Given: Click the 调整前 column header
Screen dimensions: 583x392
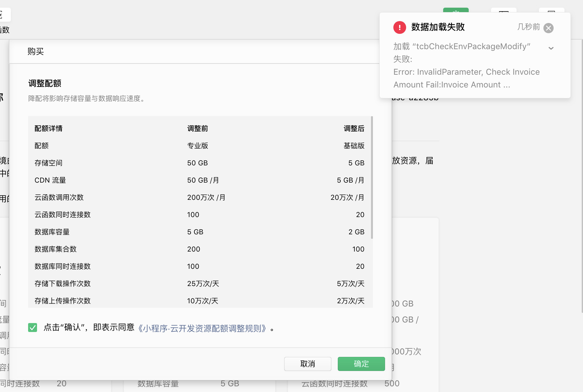Looking at the screenshot, I should point(197,129).
